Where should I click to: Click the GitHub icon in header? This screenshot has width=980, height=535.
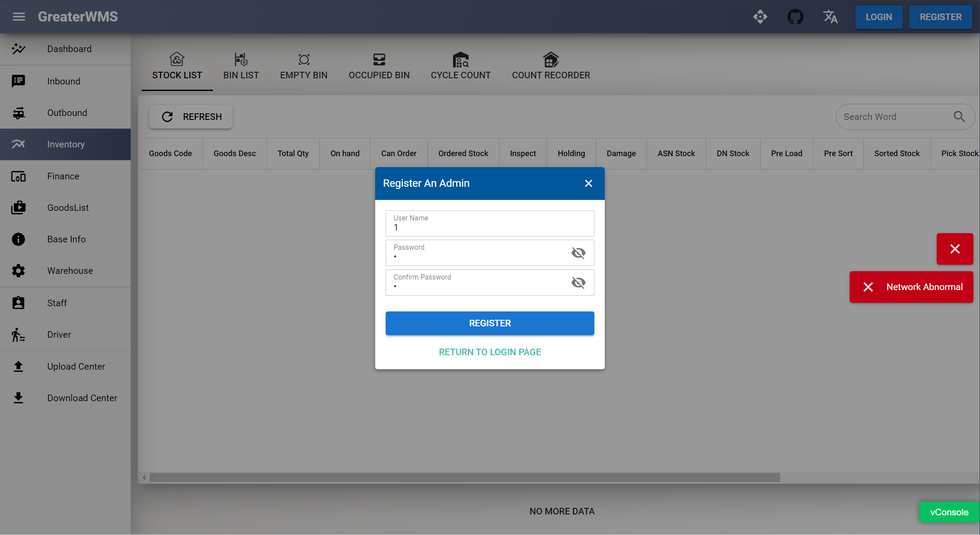[795, 17]
